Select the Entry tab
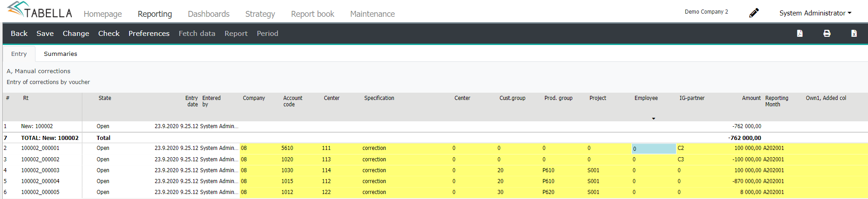This screenshot has width=868, height=199. point(19,54)
